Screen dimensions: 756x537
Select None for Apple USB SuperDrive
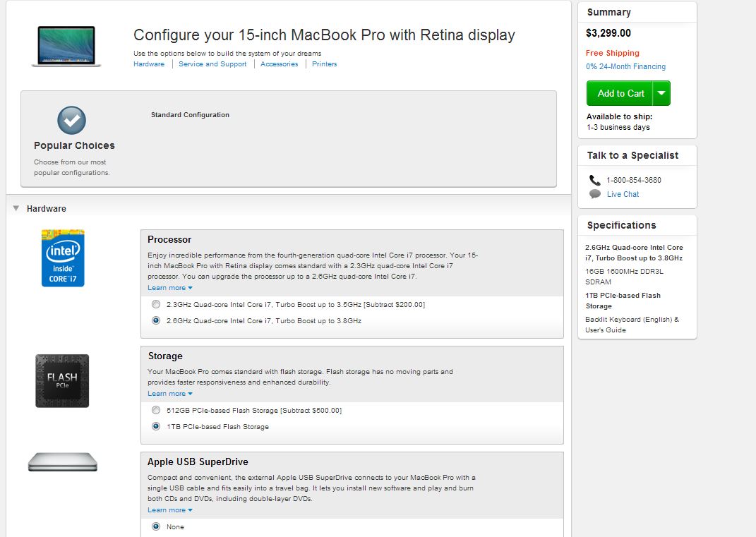pos(156,526)
